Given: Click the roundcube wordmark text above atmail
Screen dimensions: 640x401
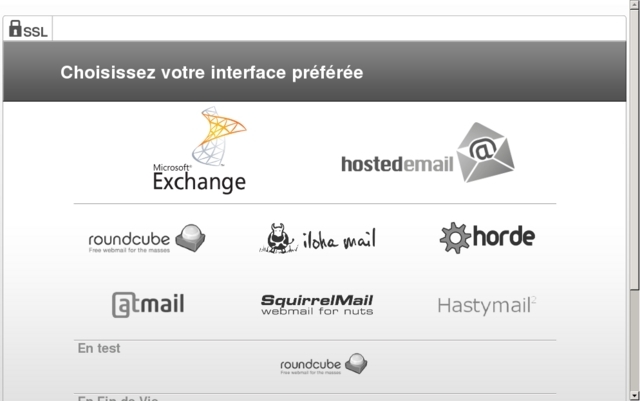Looking at the screenshot, I should (x=130, y=239).
